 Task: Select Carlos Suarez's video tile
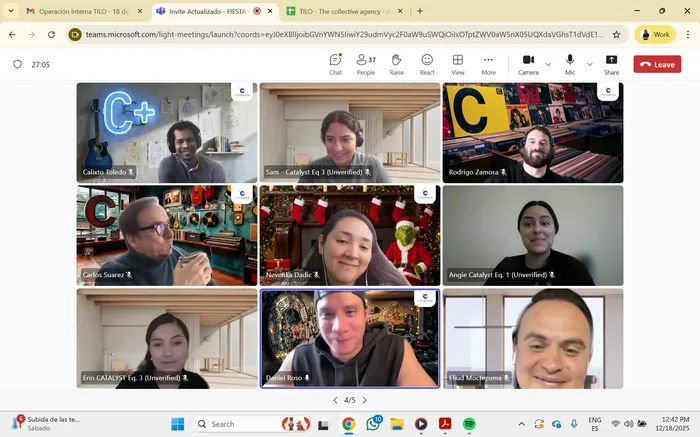click(x=167, y=235)
